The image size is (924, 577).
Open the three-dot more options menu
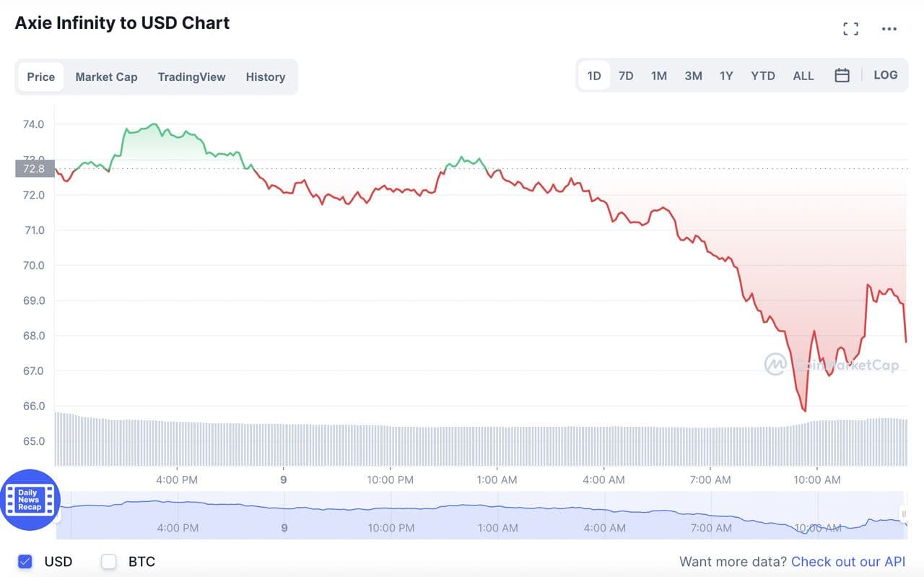(x=889, y=29)
